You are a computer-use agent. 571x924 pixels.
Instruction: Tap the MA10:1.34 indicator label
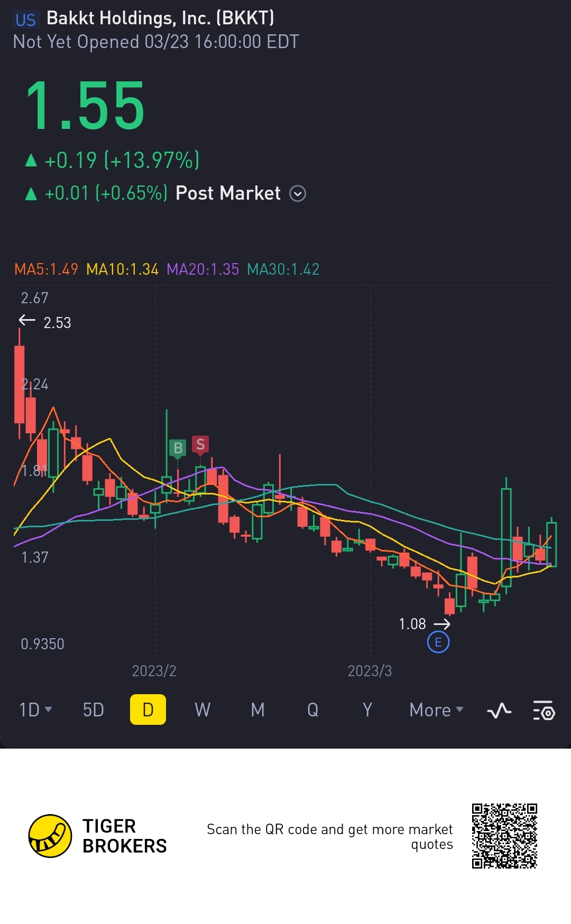[122, 269]
